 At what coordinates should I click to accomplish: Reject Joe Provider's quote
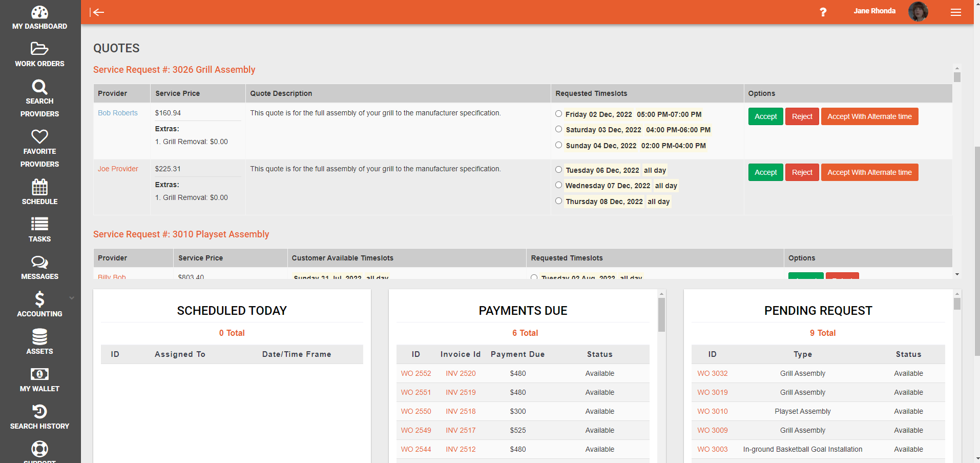[x=802, y=172]
